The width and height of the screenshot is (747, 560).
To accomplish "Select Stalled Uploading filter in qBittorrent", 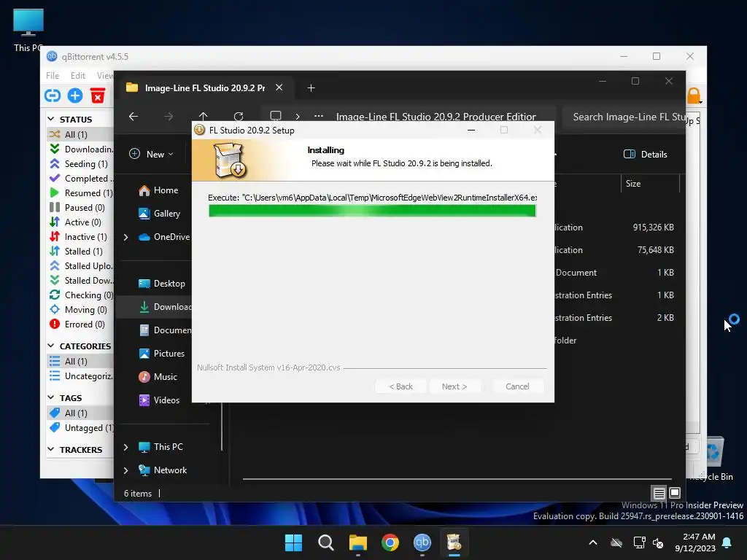I will click(80, 266).
